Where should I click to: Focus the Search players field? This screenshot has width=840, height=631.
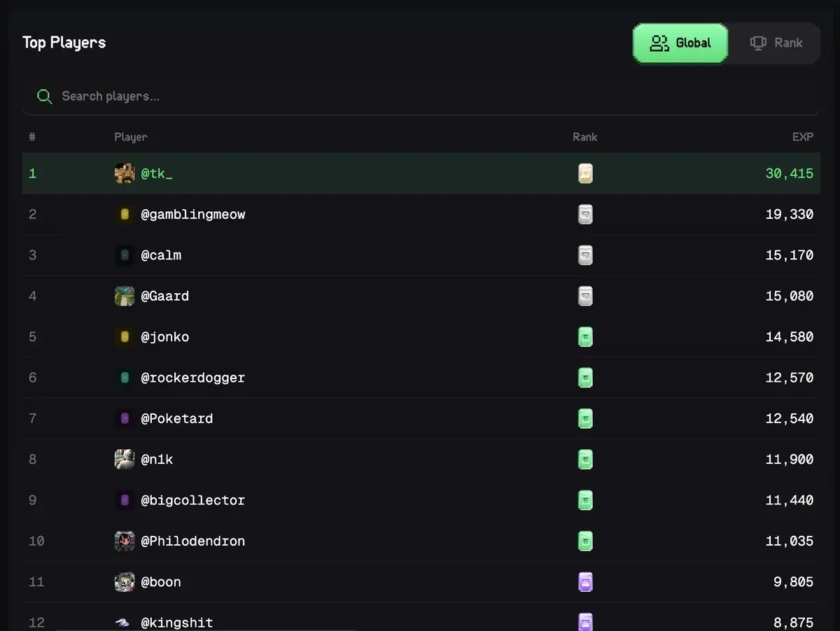420,97
